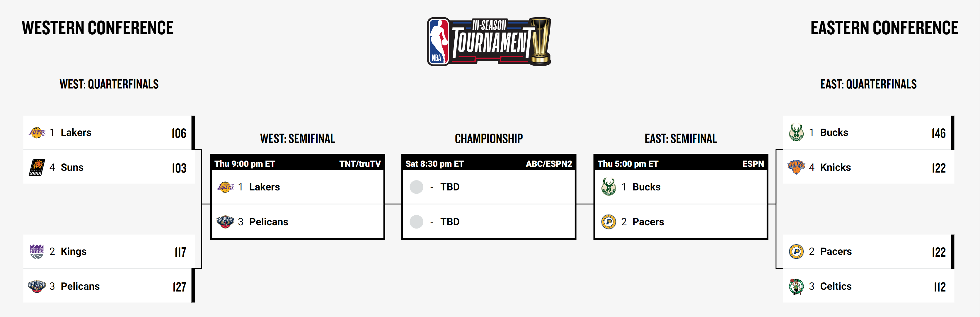Click the Pelicans logo in West quarterfinals
Image resolution: width=980 pixels, height=317 pixels.
37,286
